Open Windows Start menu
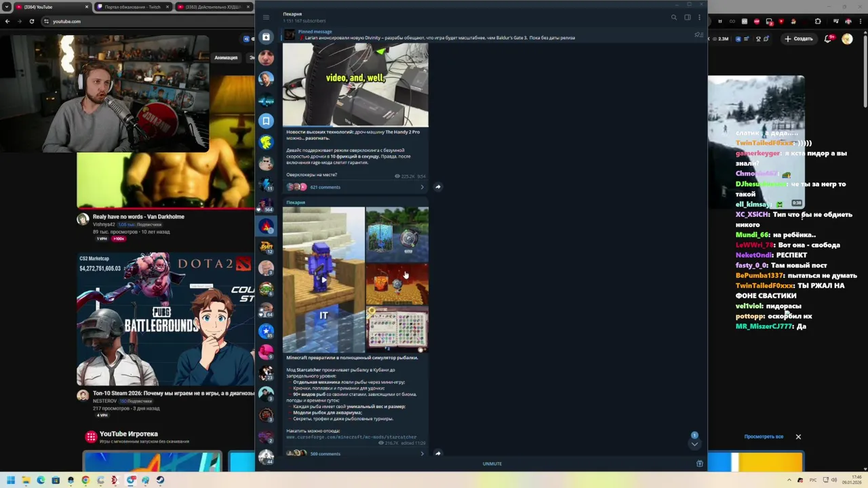Screen dimensions: 868x488 coord(11,480)
